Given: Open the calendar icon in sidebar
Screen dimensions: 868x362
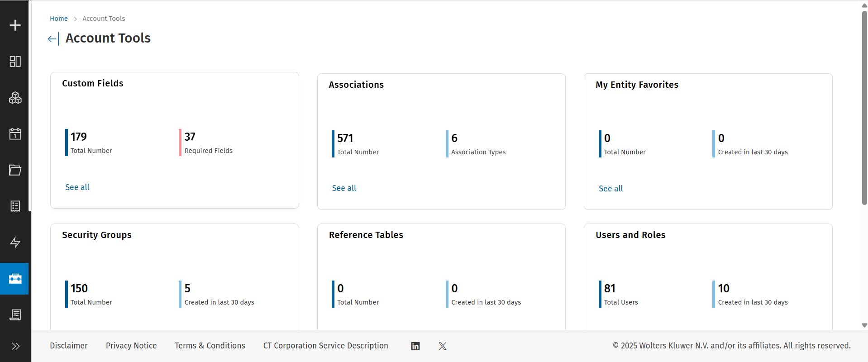Looking at the screenshot, I should (15, 134).
